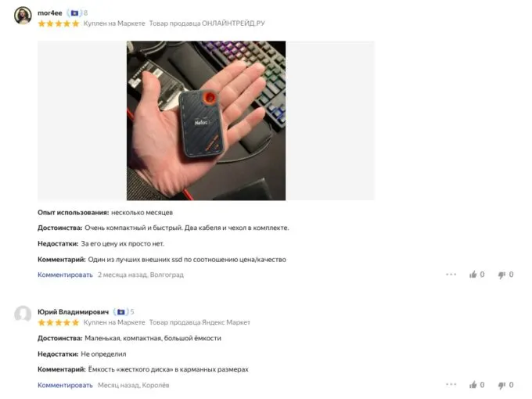
Task: Open the Netac SSD review photo
Action: click(x=206, y=120)
